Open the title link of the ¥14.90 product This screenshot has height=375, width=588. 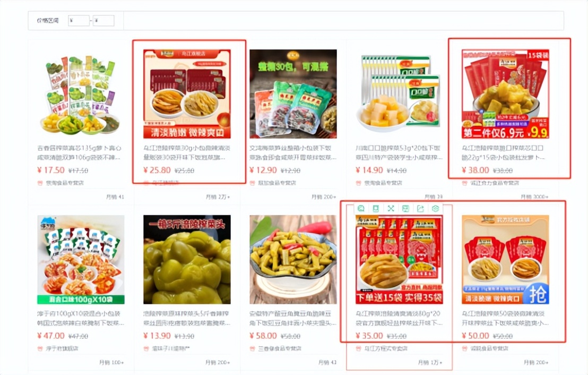tap(399, 153)
